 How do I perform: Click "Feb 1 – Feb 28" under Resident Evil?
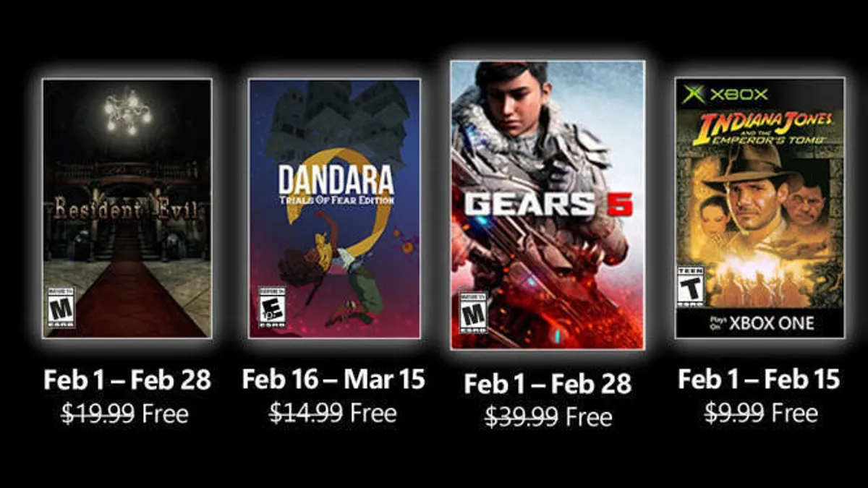click(x=127, y=380)
